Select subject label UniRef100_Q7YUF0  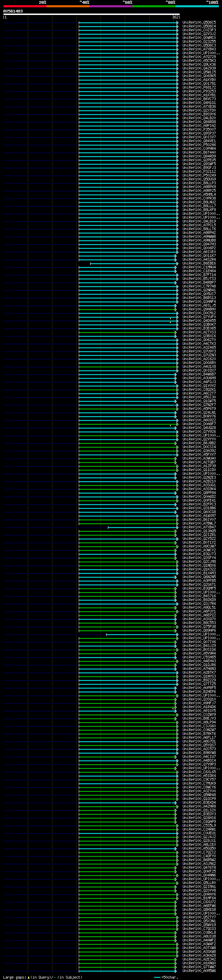(x=199, y=317)
